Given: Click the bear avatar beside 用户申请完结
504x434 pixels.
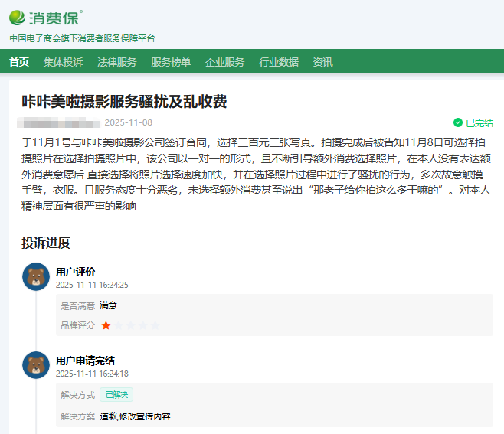Looking at the screenshot, I should pos(36,366).
